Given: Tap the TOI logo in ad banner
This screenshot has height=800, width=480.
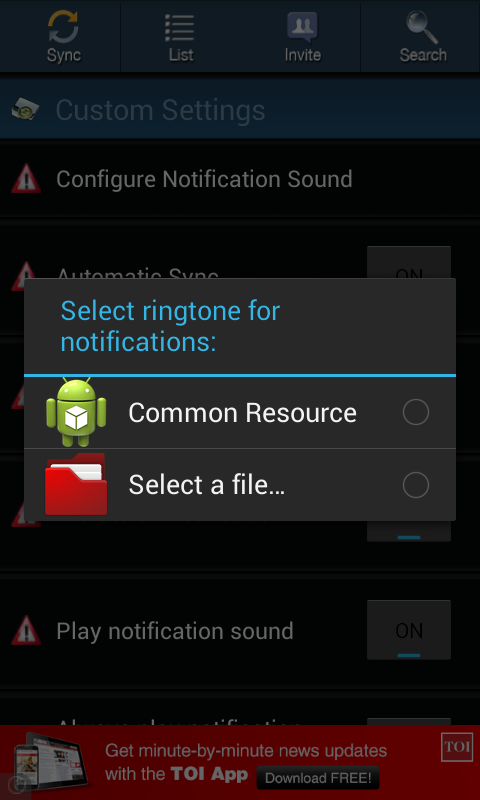Looking at the screenshot, I should [457, 747].
